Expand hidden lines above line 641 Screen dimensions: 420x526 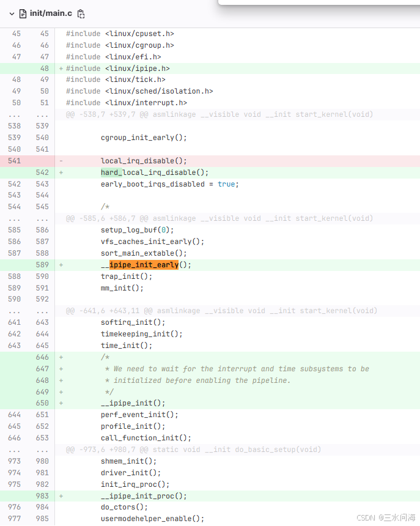[x=27, y=311]
